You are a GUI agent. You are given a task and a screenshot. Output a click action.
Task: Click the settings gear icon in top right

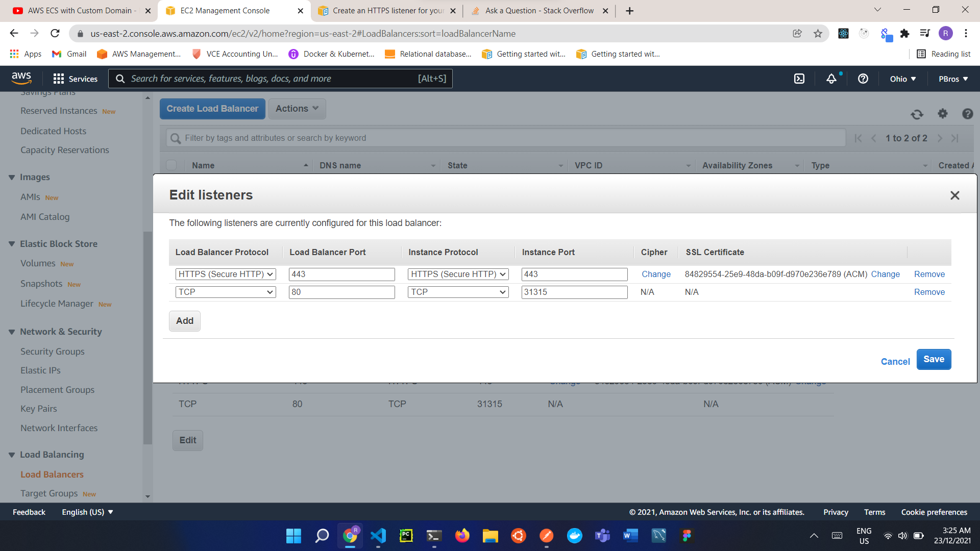(942, 113)
